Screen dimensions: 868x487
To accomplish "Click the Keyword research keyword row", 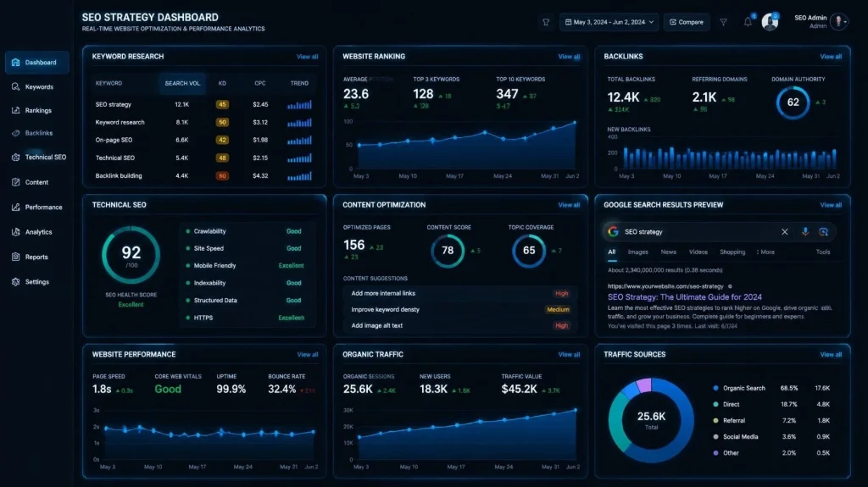I will click(203, 122).
